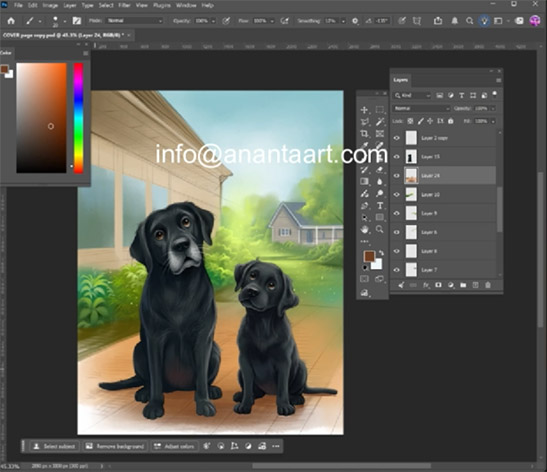Select the Hand tool
Viewport: 547px width, 472px height.
click(x=364, y=230)
